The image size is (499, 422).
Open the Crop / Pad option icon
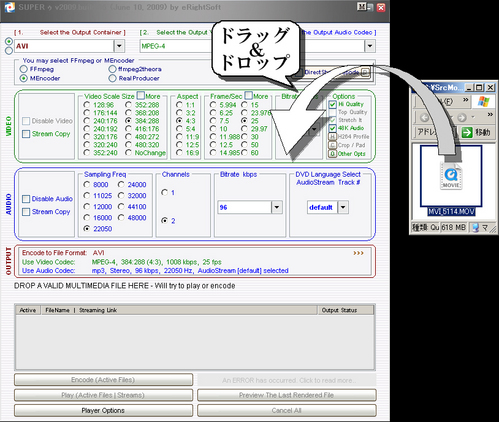point(332,145)
